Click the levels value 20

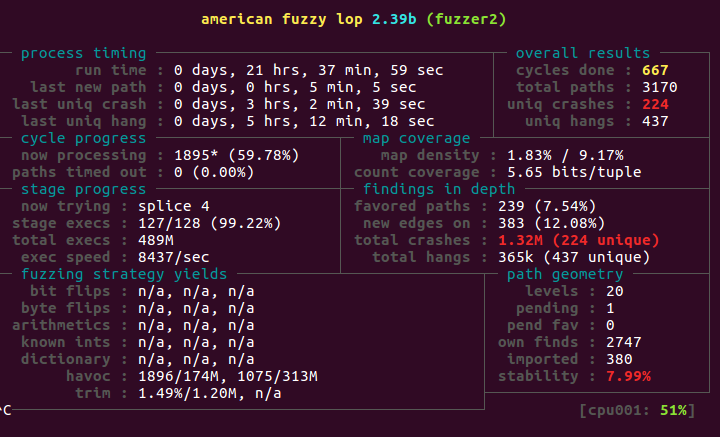614,291
